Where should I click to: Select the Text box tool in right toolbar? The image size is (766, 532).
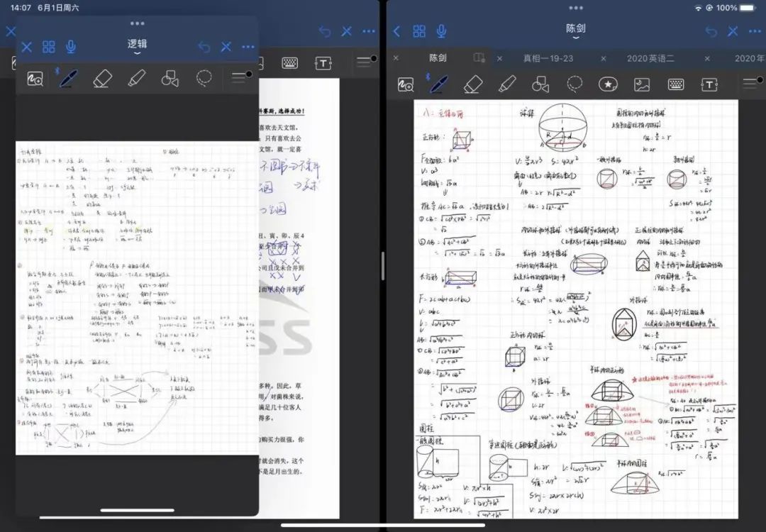[x=709, y=84]
